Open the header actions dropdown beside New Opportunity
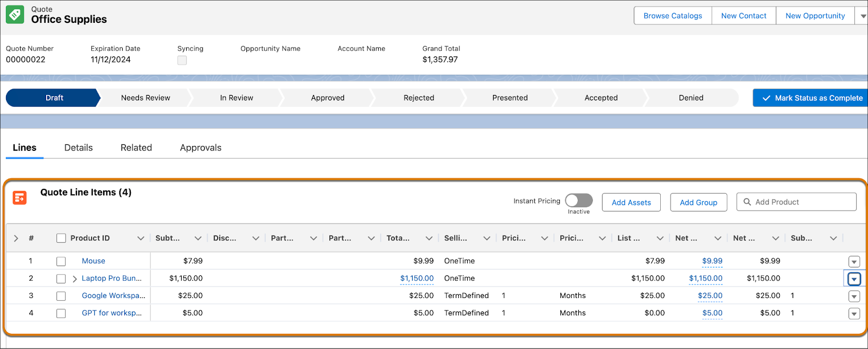The image size is (868, 349). (863, 16)
